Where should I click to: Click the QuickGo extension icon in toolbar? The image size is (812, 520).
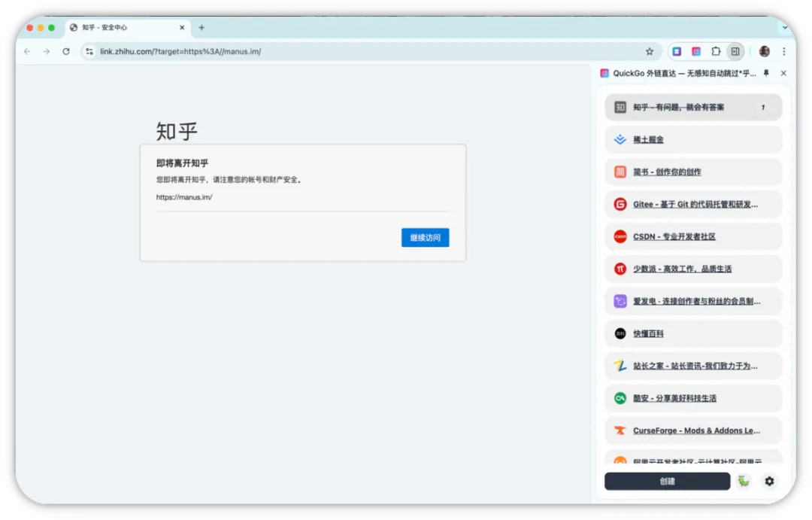pos(696,51)
